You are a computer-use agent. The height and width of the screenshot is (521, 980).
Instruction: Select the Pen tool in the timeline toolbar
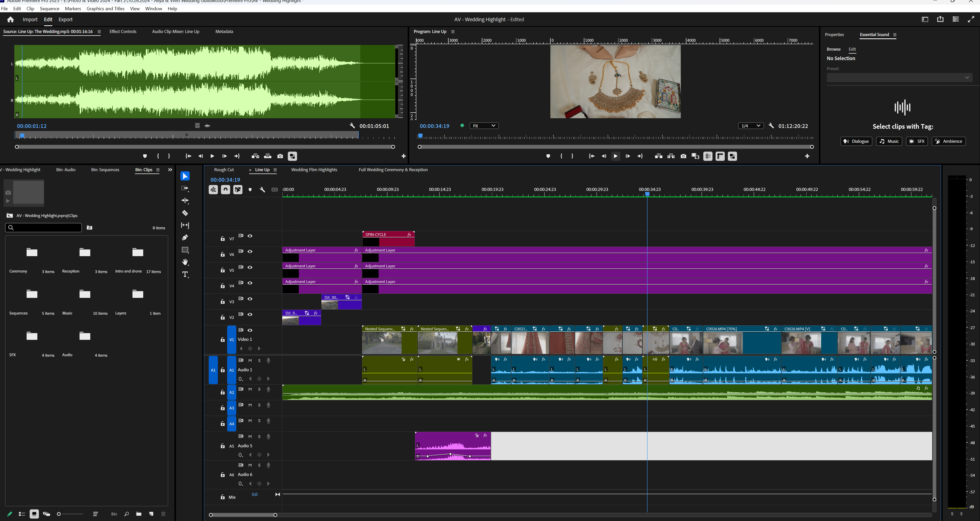coord(185,237)
